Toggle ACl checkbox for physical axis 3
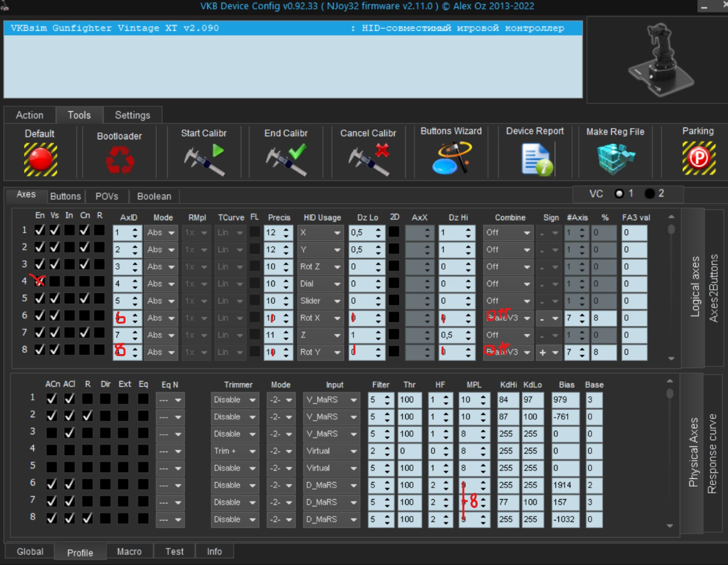 tap(69, 433)
